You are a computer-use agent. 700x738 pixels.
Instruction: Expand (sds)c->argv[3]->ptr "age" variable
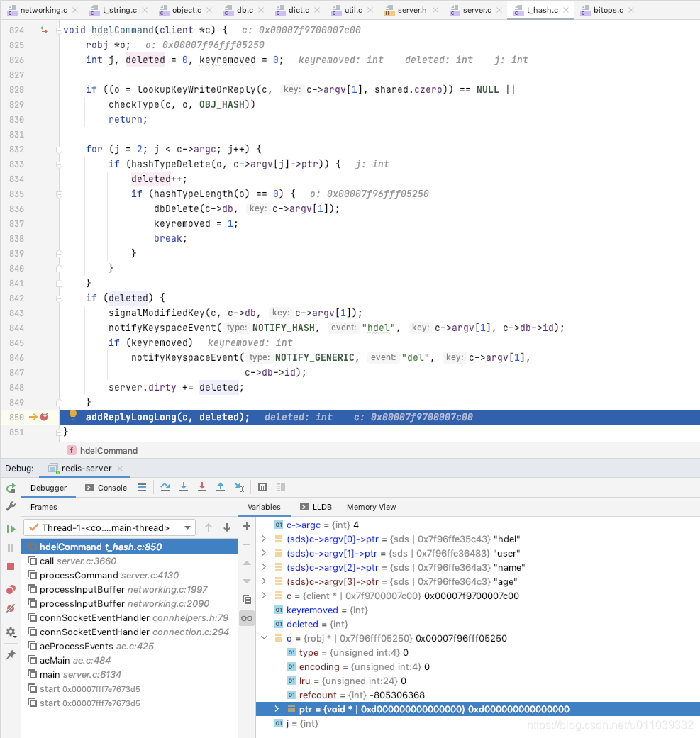[264, 581]
